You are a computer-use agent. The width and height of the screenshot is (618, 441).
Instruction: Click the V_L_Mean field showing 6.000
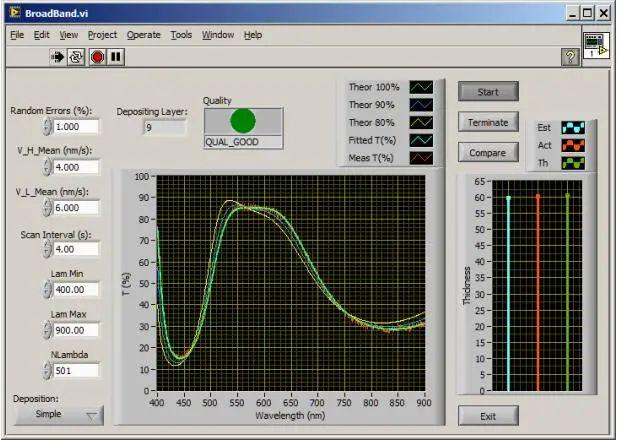pyautogui.click(x=76, y=208)
